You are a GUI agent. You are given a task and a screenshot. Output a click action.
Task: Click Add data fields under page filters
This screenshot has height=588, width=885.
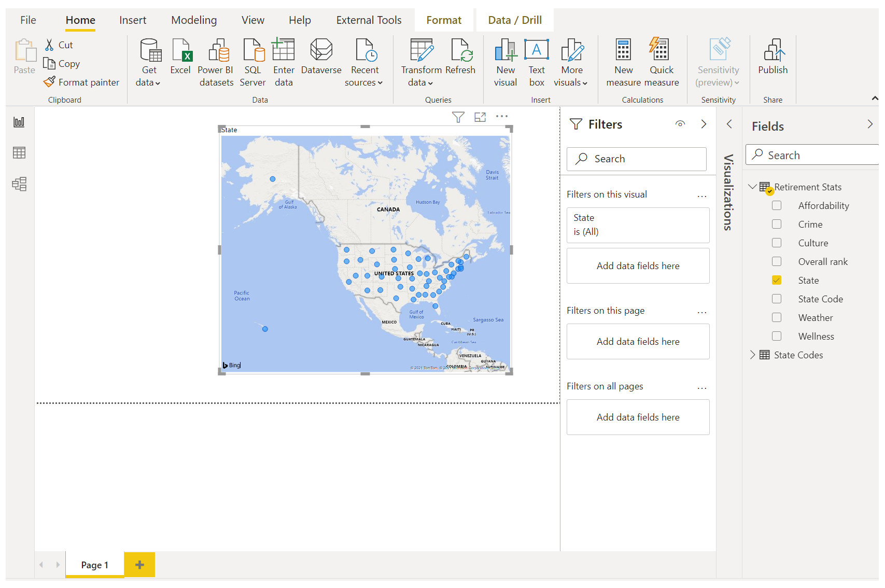coord(638,341)
